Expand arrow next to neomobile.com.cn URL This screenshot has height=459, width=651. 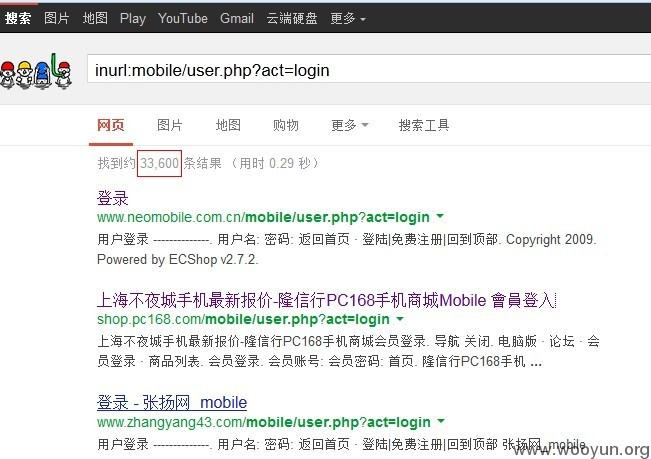coord(440,216)
